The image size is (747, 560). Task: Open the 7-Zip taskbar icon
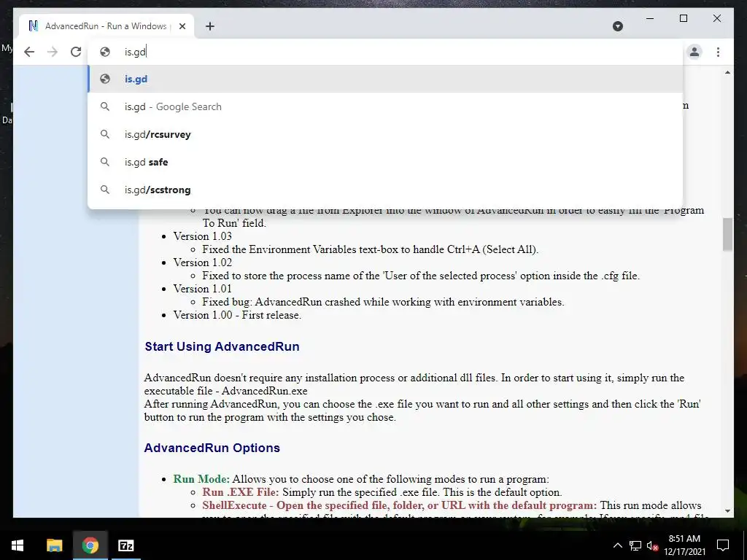pyautogui.click(x=125, y=545)
